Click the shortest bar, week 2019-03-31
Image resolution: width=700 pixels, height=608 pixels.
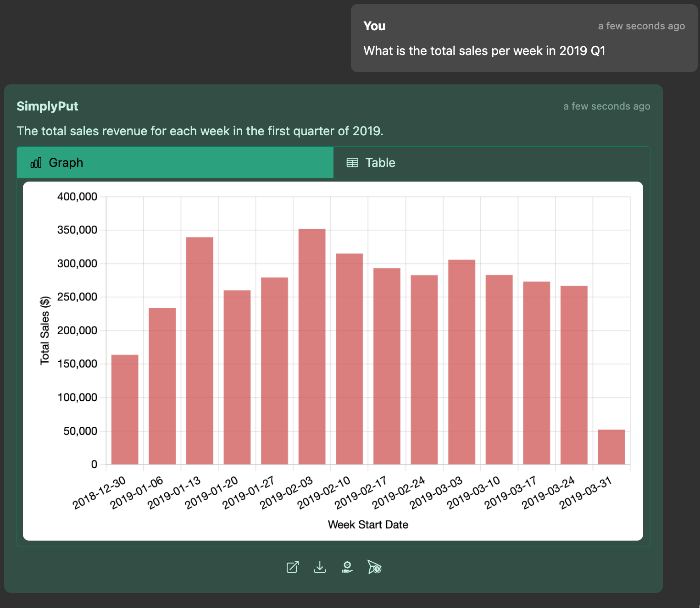click(x=611, y=447)
